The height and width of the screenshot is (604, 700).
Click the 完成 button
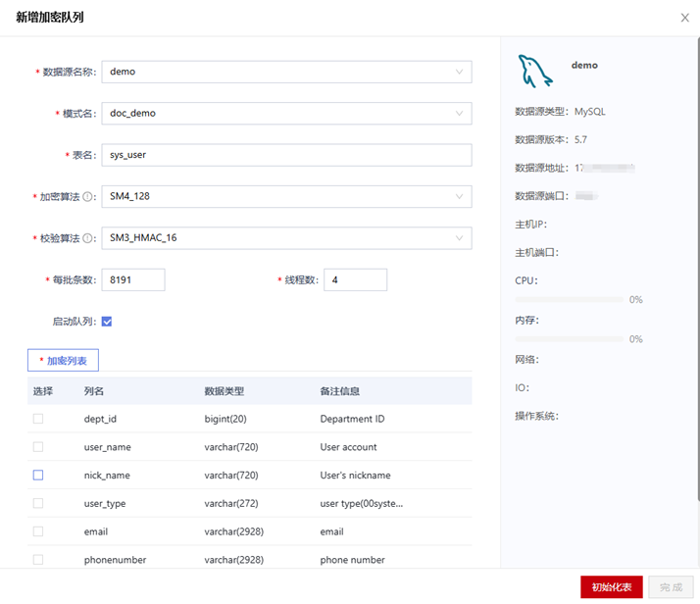tap(671, 587)
